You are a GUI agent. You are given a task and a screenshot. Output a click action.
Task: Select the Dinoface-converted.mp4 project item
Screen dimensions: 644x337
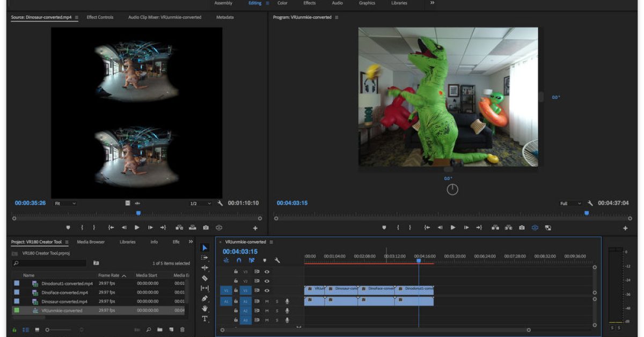[64, 292]
